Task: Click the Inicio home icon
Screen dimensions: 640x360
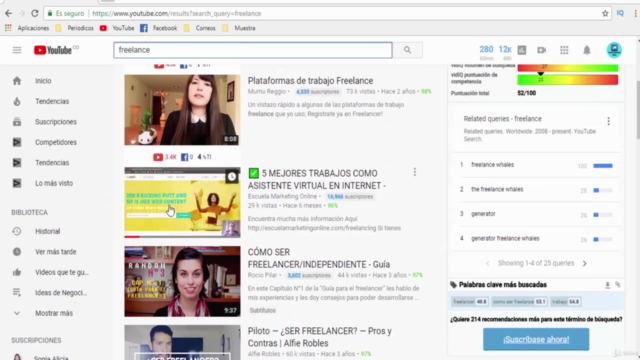Action: (x=17, y=81)
